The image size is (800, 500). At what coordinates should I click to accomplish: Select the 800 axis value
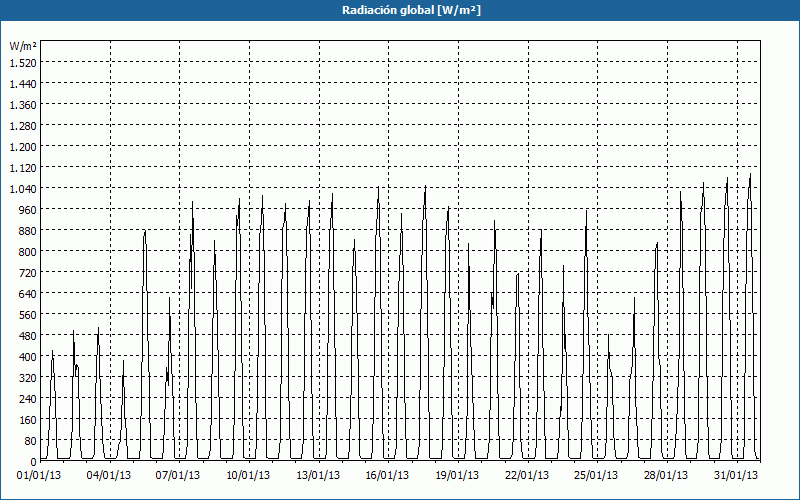[28, 252]
